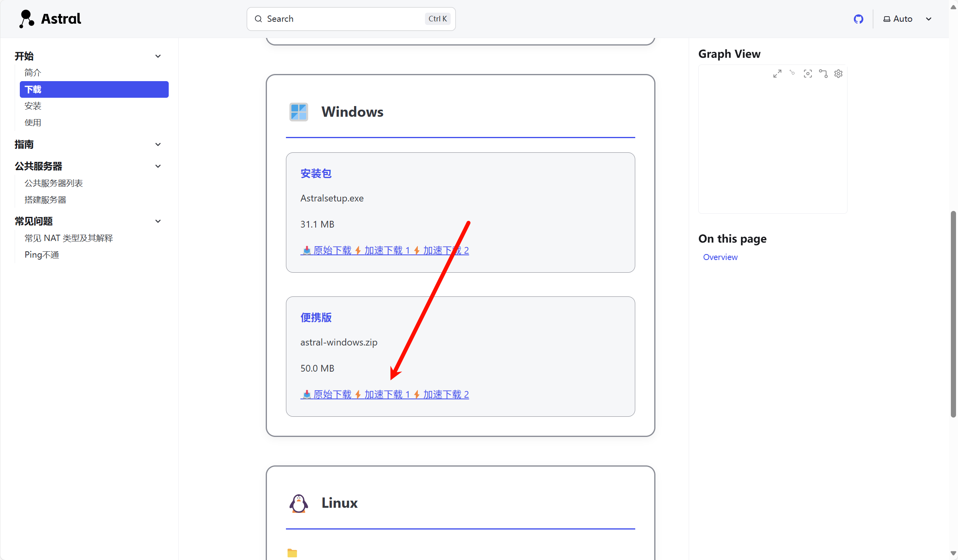Select the 下载 sidebar item
958x560 pixels.
click(94, 89)
